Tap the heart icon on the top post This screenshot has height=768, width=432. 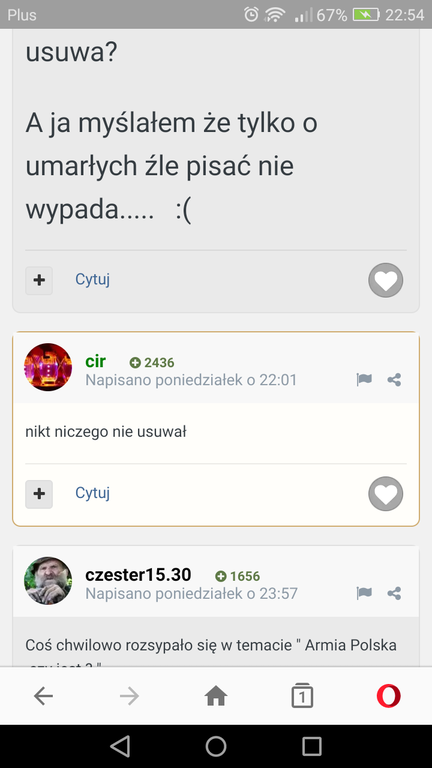click(385, 280)
